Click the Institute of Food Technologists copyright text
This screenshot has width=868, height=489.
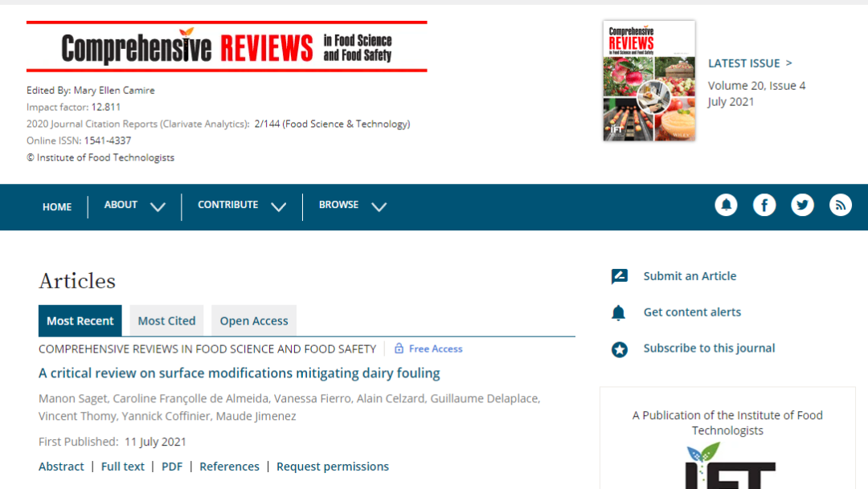coord(100,157)
